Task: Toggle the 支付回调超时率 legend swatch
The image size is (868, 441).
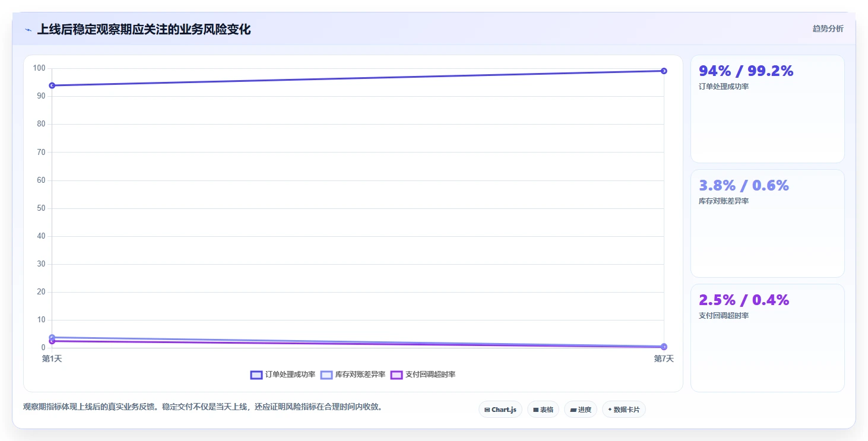Action: [397, 375]
